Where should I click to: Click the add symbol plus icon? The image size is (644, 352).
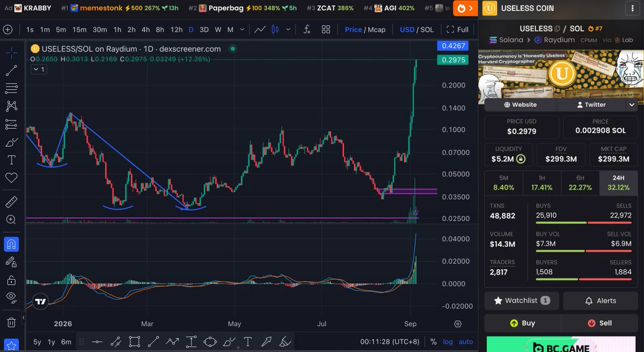(x=8, y=30)
